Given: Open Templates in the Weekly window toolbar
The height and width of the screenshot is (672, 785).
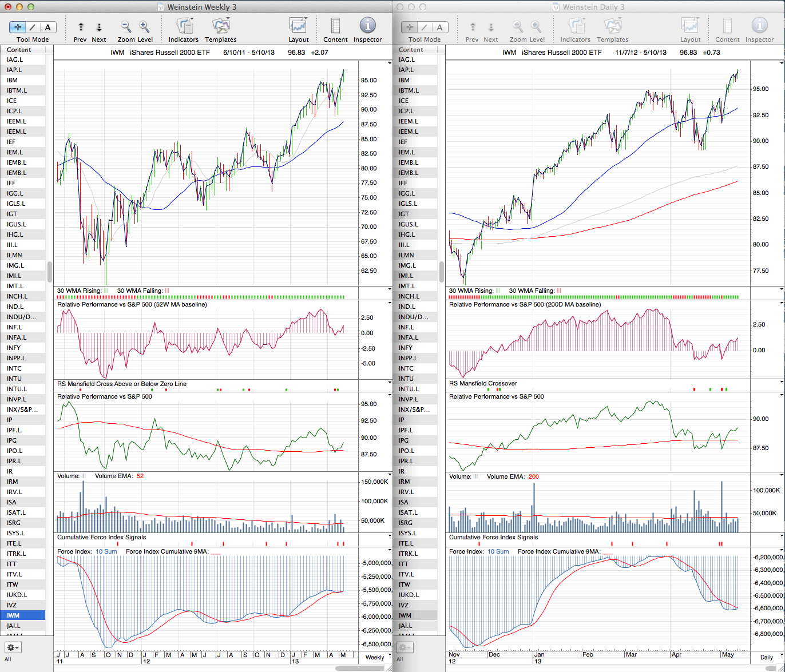Looking at the screenshot, I should [x=220, y=27].
